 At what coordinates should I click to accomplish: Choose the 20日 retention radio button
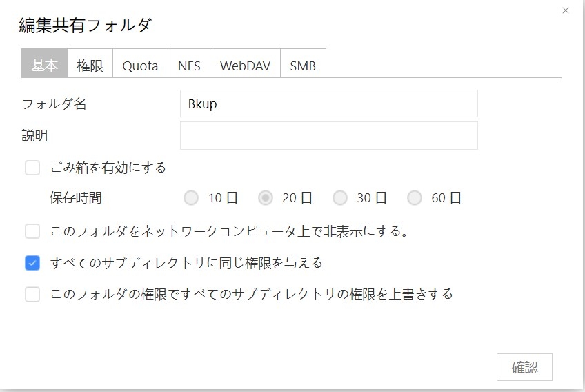[x=266, y=198]
